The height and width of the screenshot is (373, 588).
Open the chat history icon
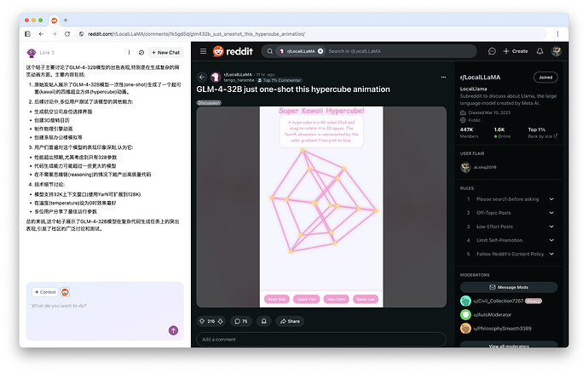point(141,53)
